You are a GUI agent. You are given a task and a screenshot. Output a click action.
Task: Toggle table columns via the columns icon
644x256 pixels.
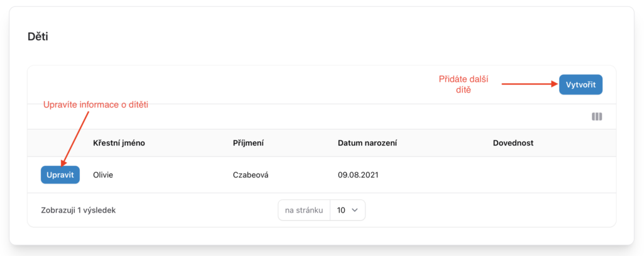click(597, 116)
